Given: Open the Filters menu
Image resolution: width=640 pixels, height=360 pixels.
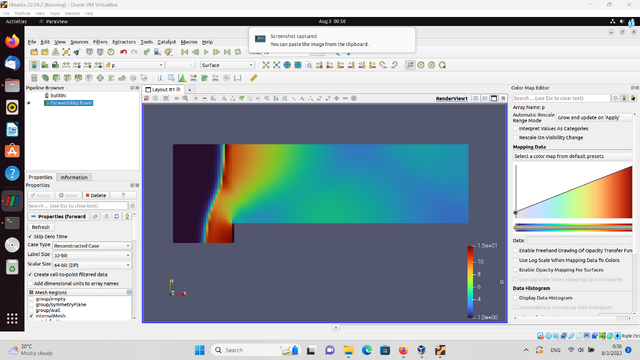Looking at the screenshot, I should click(100, 42).
